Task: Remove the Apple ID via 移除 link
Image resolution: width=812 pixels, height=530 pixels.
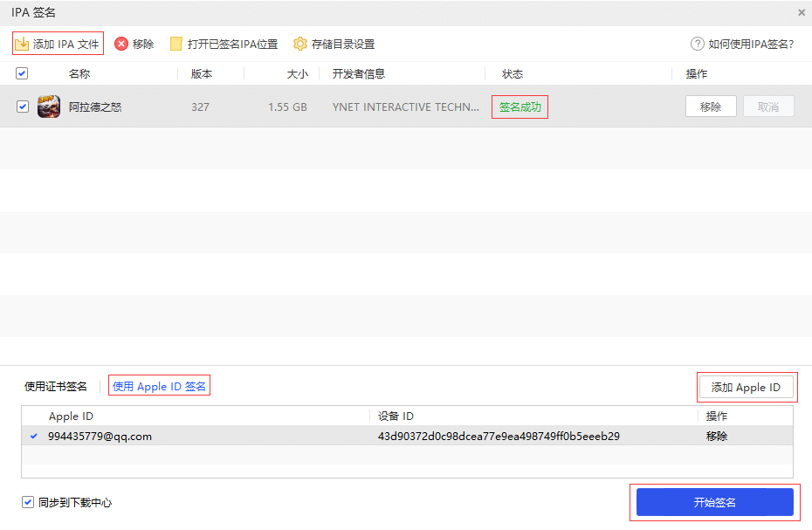Action: [717, 436]
